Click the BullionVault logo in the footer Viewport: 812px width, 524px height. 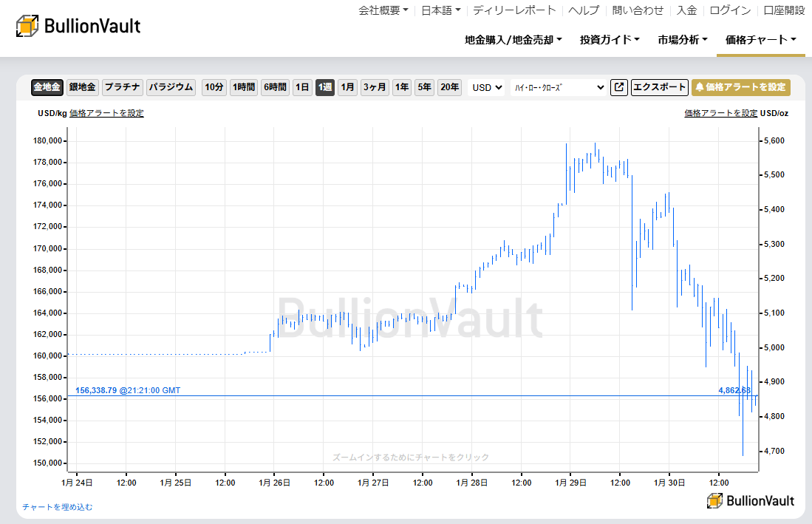[x=751, y=500]
